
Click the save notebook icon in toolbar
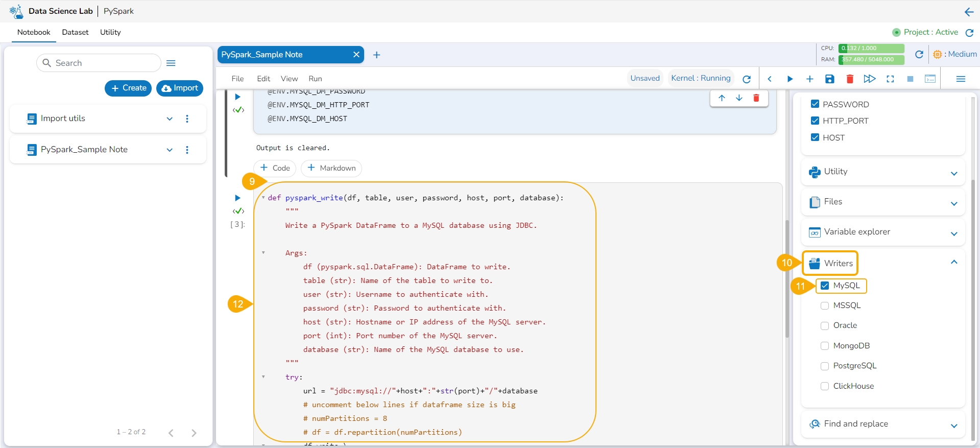point(829,79)
